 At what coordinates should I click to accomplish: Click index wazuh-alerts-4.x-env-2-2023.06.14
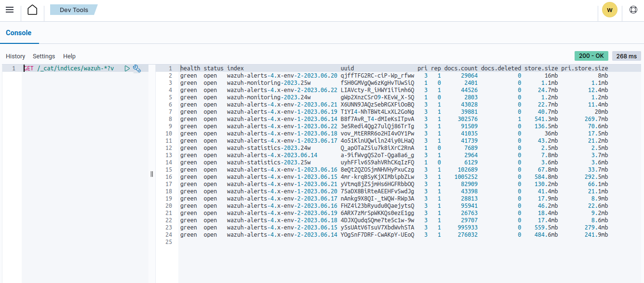pyautogui.click(x=282, y=235)
